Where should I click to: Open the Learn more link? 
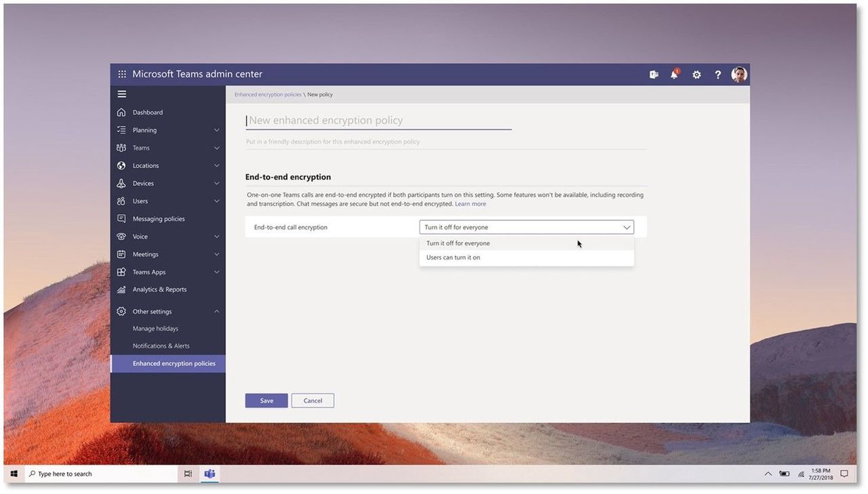471,204
